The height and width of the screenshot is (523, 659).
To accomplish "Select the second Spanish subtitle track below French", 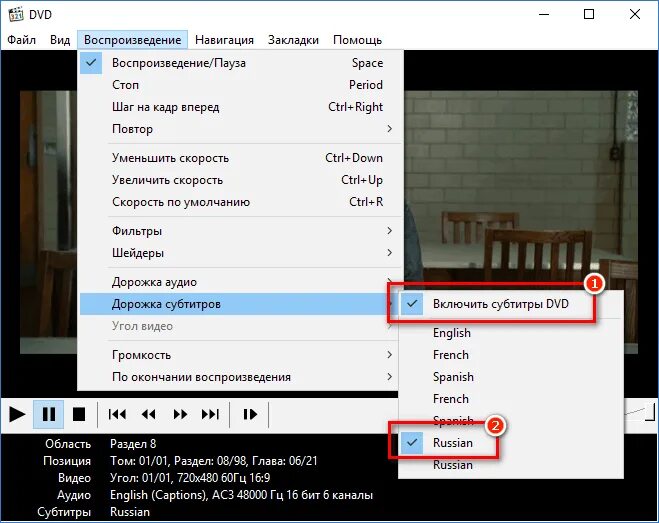I will click(510, 420).
